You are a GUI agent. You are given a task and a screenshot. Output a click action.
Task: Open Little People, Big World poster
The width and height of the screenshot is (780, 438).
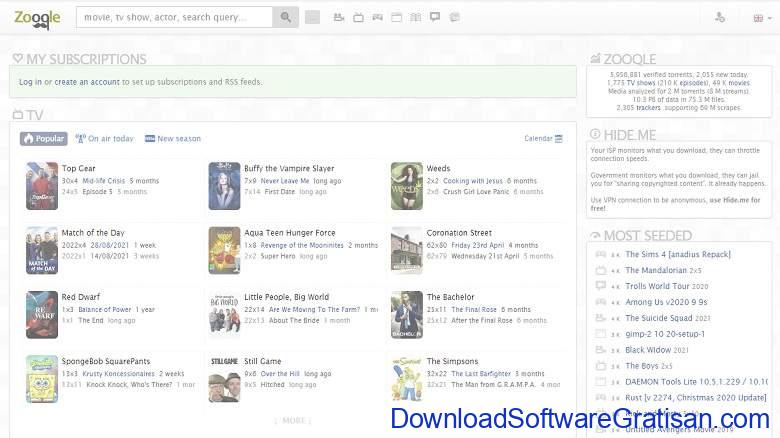point(224,315)
